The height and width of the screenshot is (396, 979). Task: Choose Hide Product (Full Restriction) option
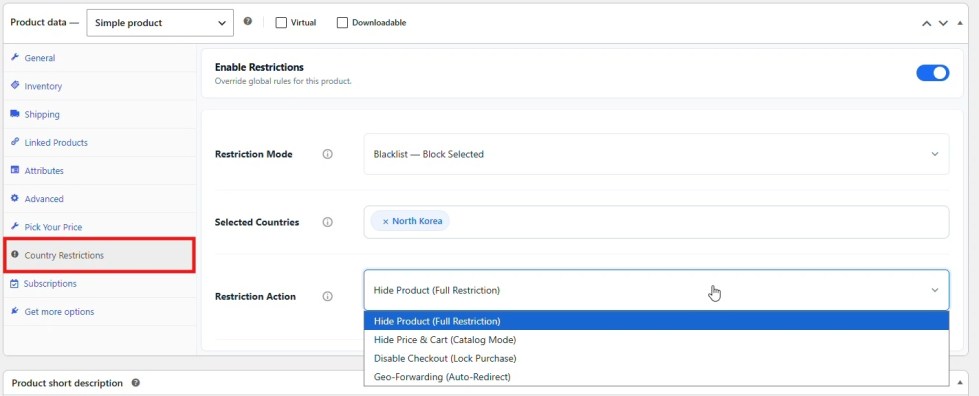point(656,321)
